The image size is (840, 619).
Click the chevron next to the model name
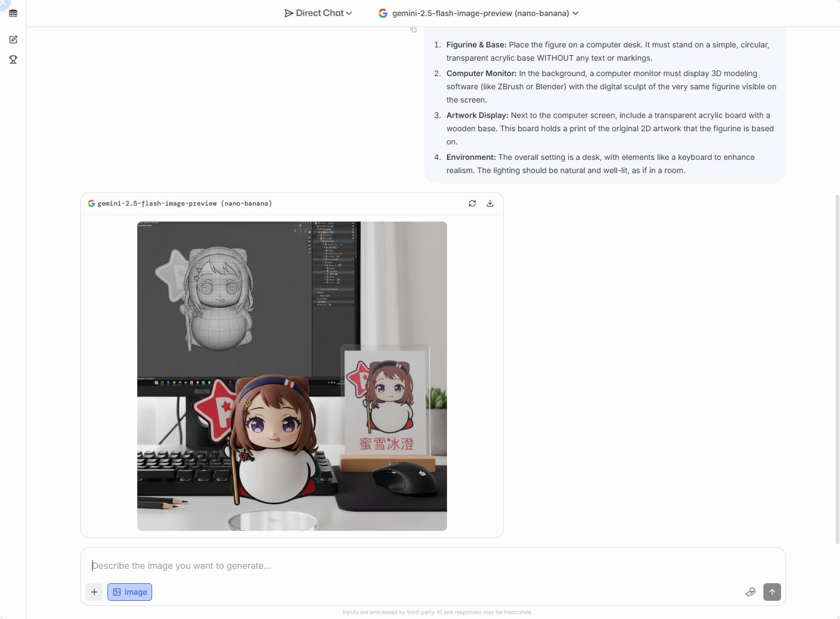click(x=575, y=13)
